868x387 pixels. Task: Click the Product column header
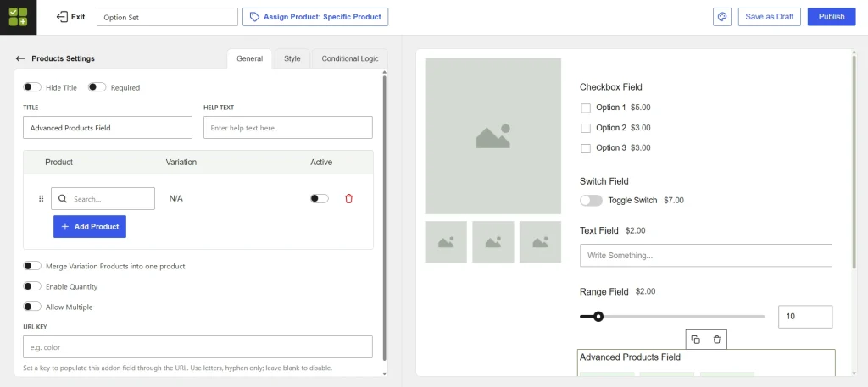[58, 162]
